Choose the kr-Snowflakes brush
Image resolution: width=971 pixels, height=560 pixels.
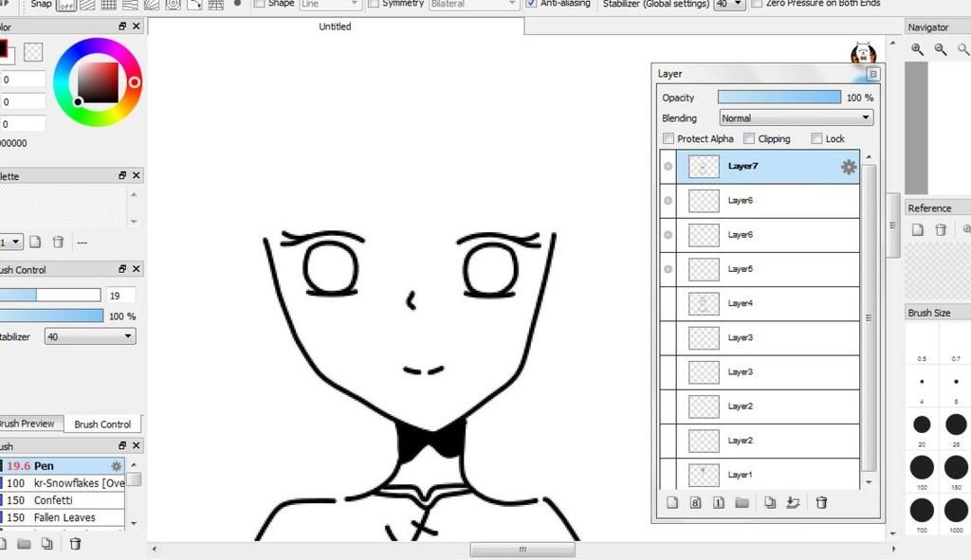click(x=63, y=482)
